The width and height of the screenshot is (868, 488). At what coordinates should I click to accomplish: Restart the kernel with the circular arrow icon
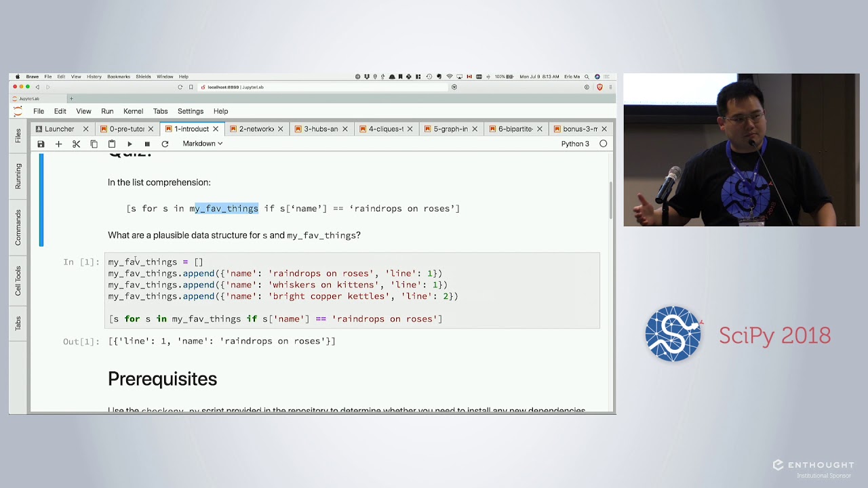coord(165,144)
